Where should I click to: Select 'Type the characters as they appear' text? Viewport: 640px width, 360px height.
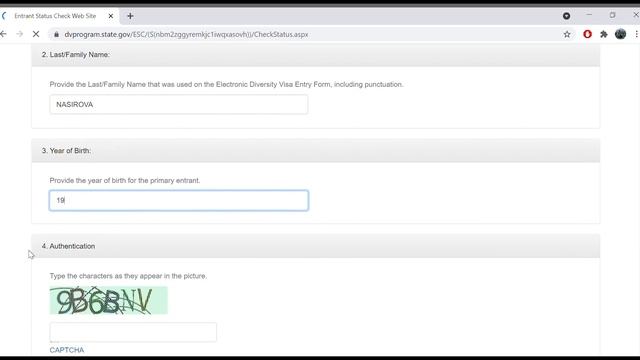[x=128, y=276]
